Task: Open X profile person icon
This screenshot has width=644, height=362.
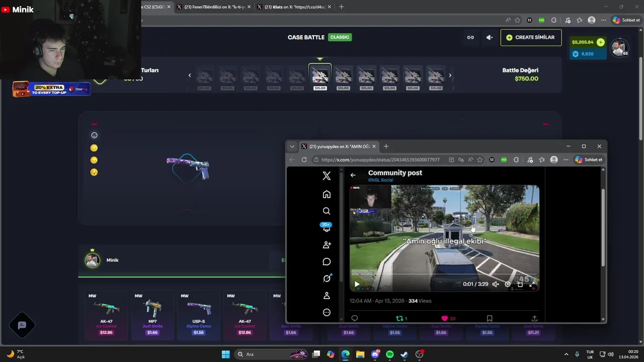Action: pos(327,296)
